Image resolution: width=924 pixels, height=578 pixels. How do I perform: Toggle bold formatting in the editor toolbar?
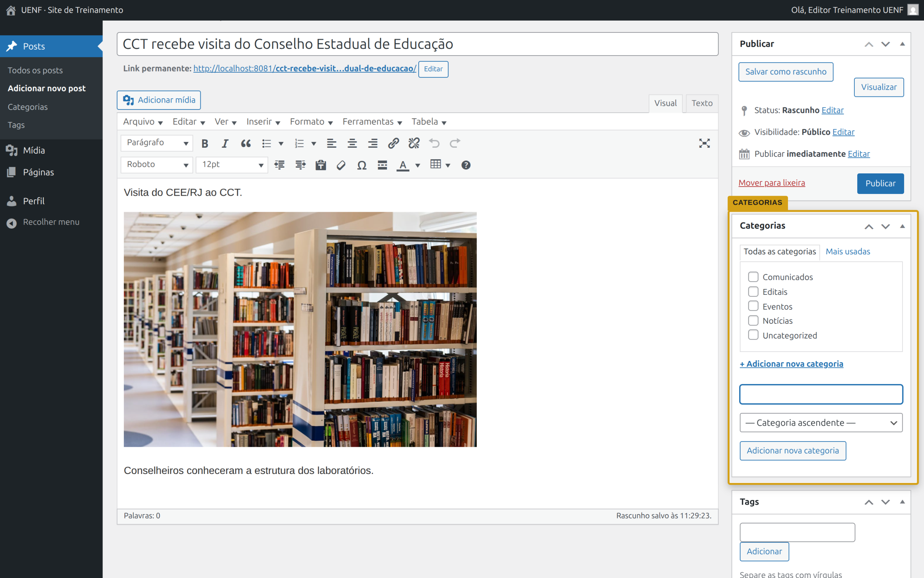click(205, 143)
